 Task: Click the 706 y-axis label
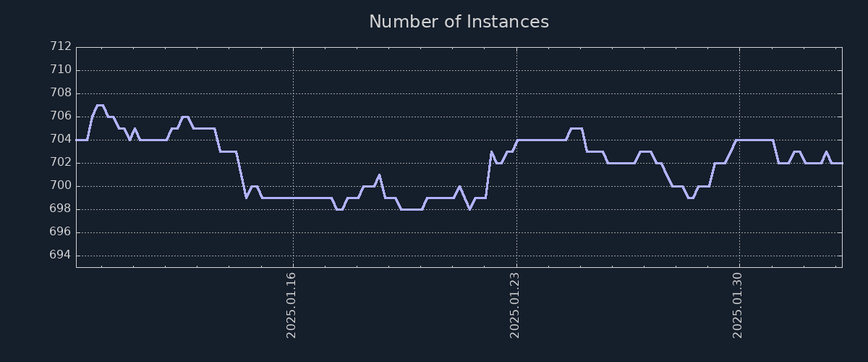coord(61,116)
